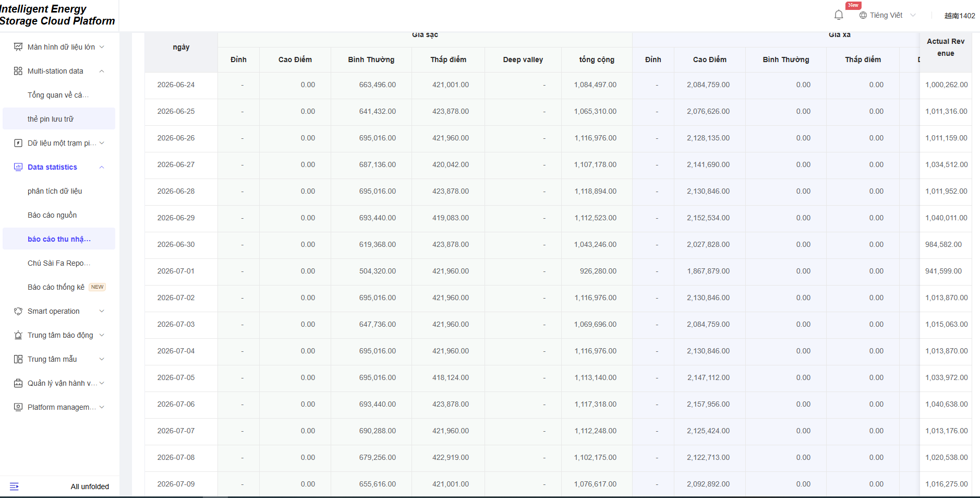
Task: Collapse the Multi-station data menu chevron
Action: point(102,71)
